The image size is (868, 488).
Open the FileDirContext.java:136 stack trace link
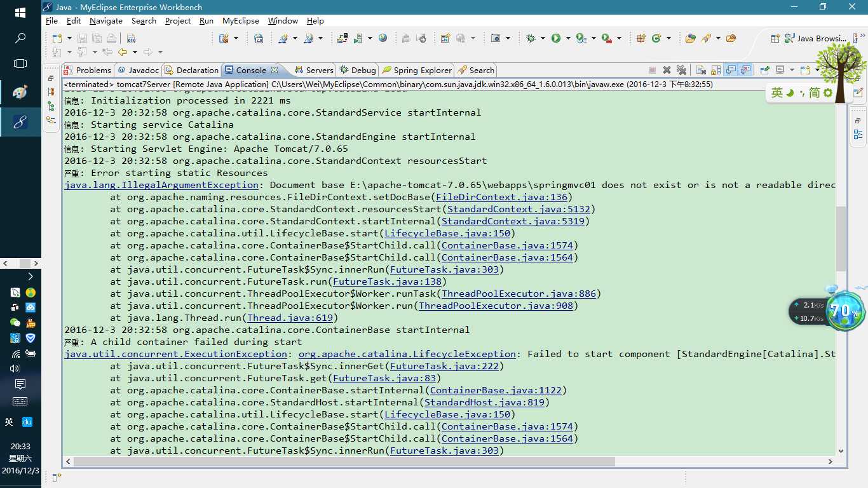point(501,197)
